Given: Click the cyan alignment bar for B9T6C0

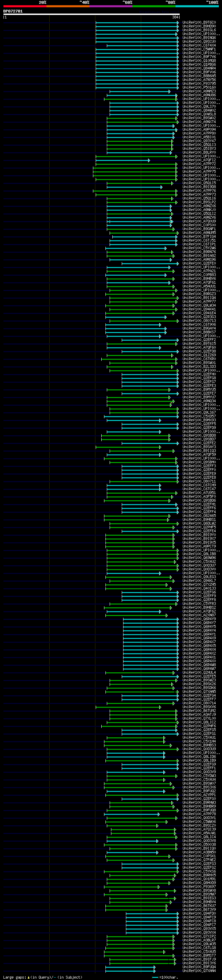Looking at the screenshot, I should (137, 23).
